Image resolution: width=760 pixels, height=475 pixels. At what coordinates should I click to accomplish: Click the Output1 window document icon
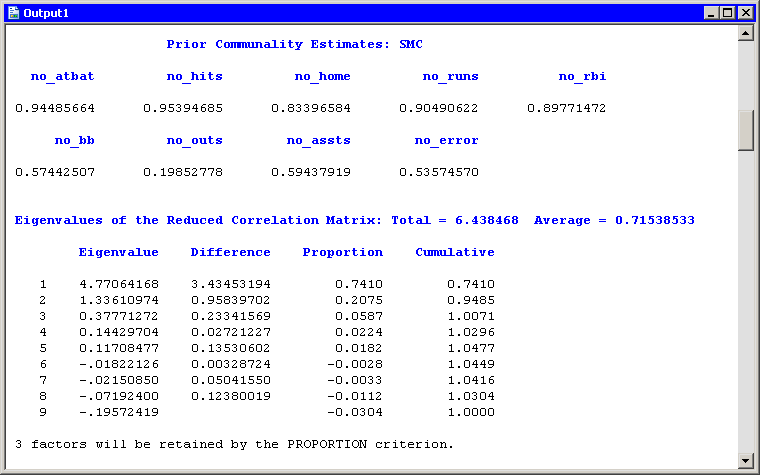coord(14,13)
